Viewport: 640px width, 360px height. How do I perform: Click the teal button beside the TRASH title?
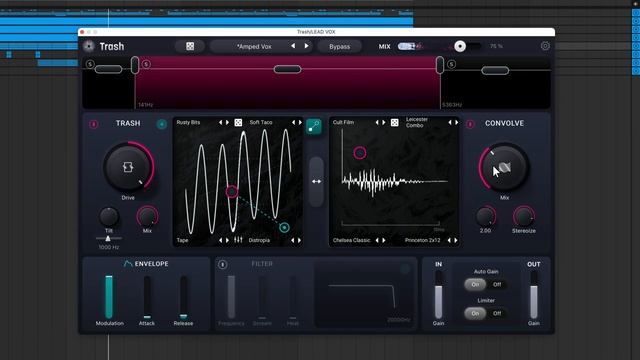[x=162, y=124]
